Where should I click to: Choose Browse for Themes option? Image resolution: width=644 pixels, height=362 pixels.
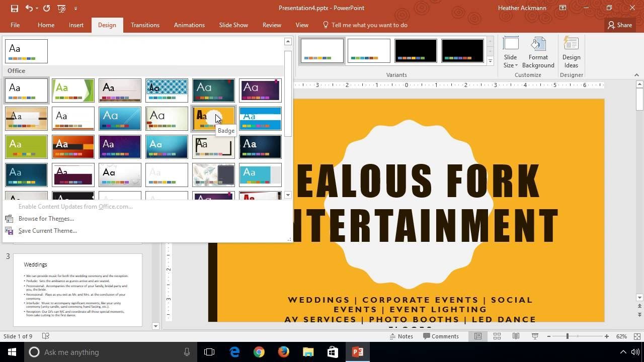(46, 219)
